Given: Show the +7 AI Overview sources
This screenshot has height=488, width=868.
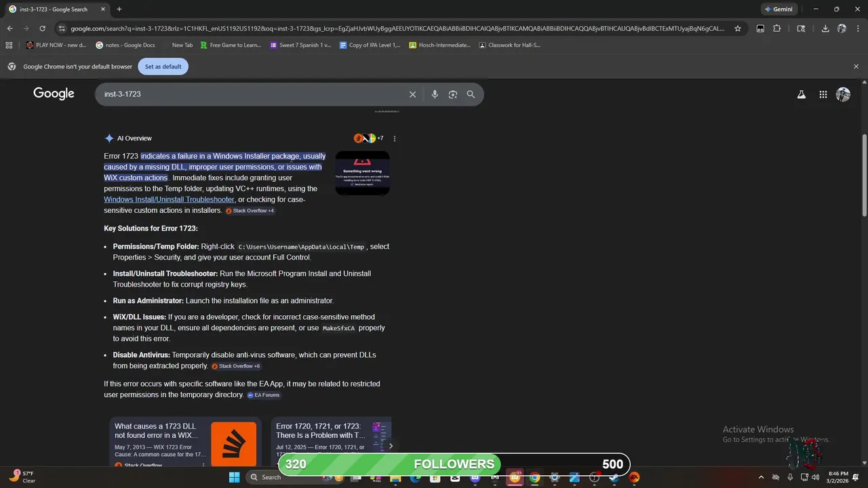Looking at the screenshot, I should point(369,138).
